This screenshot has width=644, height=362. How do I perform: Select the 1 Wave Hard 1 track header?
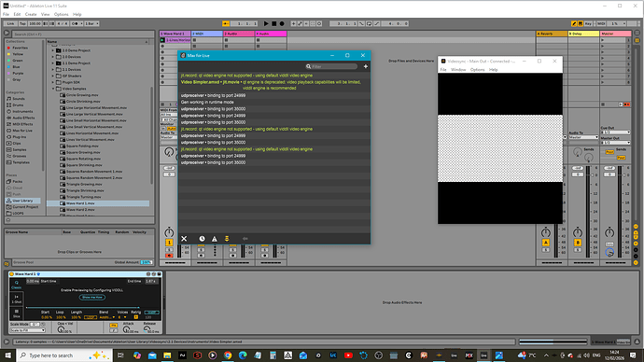click(175, 34)
